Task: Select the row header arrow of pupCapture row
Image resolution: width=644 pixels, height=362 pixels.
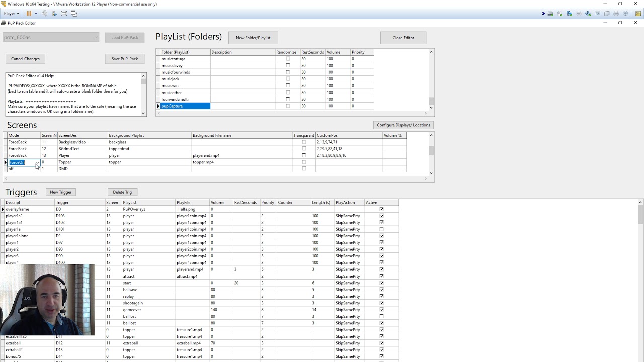Action: point(158,106)
